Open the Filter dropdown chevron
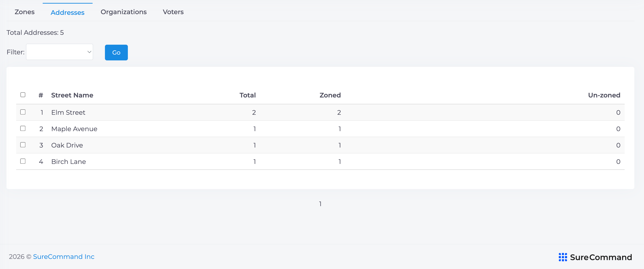 click(x=89, y=52)
